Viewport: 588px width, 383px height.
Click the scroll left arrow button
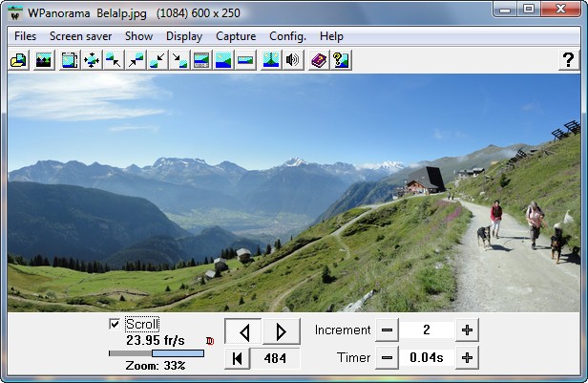pos(243,331)
